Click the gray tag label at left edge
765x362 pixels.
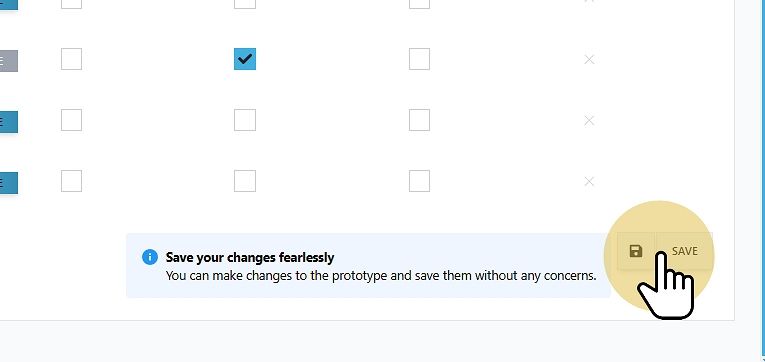point(9,61)
